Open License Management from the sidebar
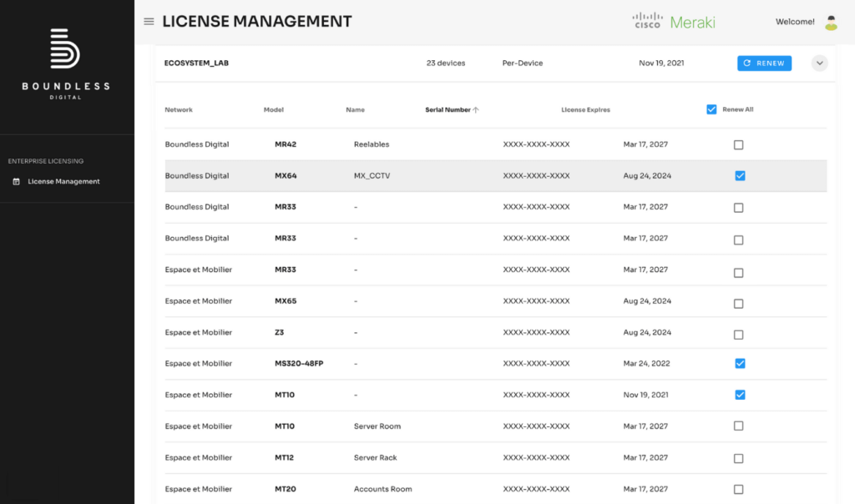Image resolution: width=855 pixels, height=504 pixels. click(x=65, y=181)
